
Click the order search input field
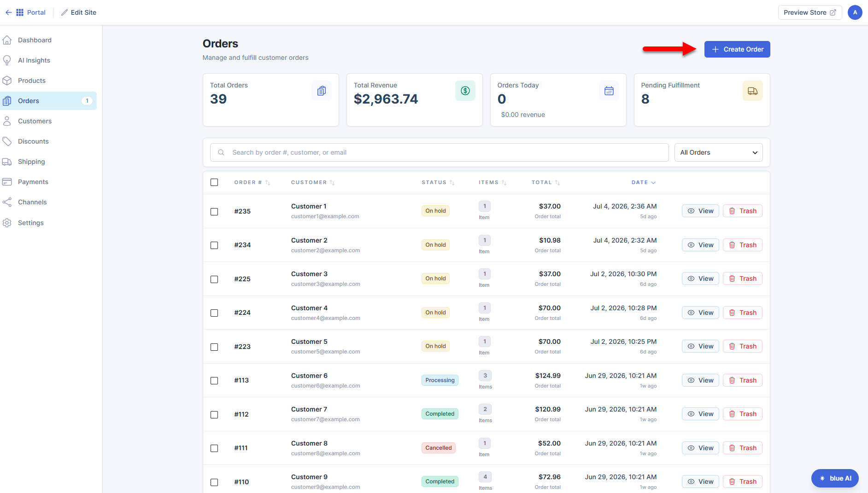click(439, 152)
